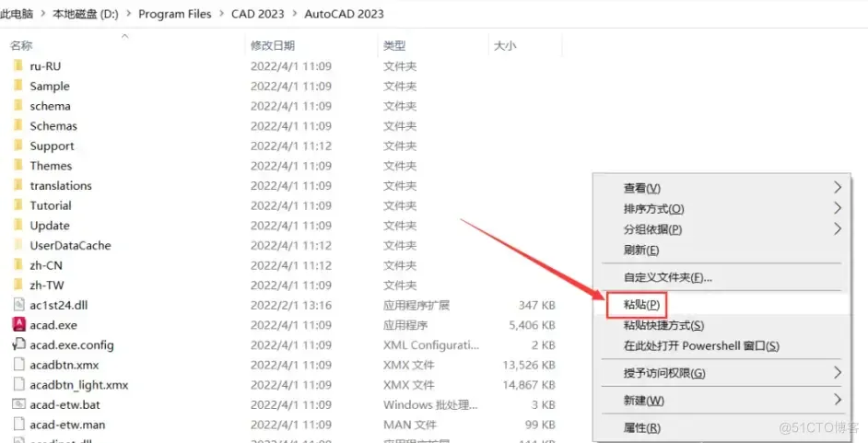Click the 5,406 KB size cell
Image resolution: width=868 pixels, height=443 pixels.
tap(532, 324)
